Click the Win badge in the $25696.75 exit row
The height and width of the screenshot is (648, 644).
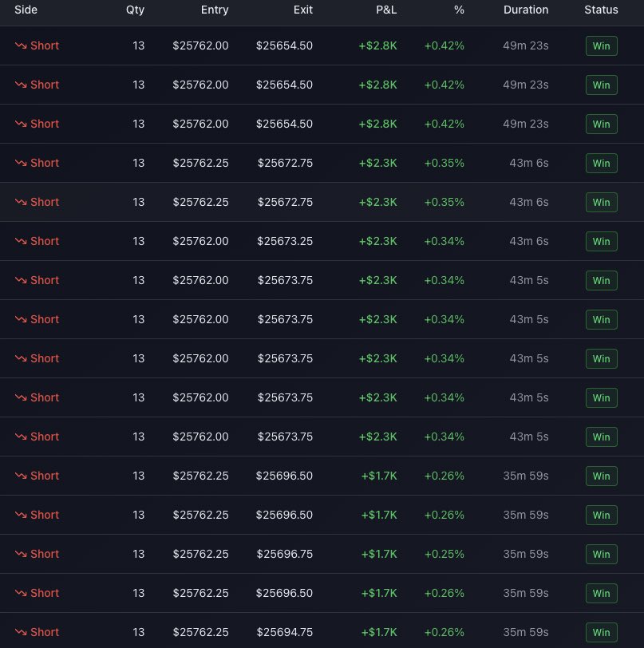coord(602,554)
